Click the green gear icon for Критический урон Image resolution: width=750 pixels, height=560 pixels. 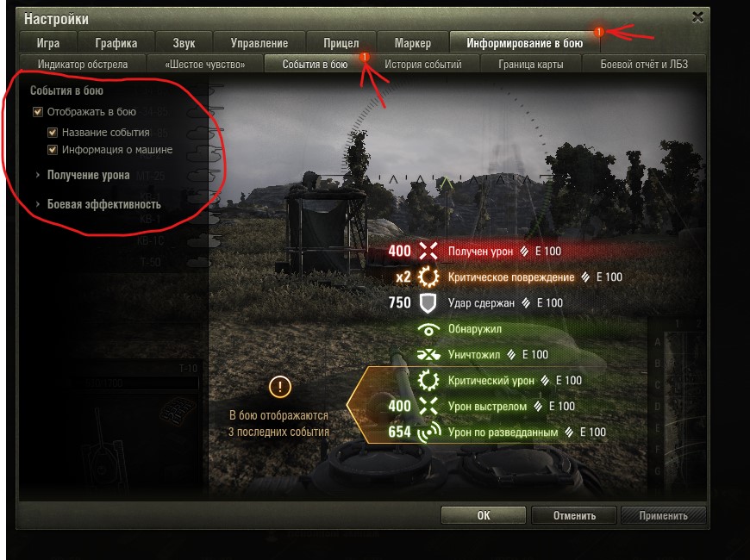coord(428,381)
